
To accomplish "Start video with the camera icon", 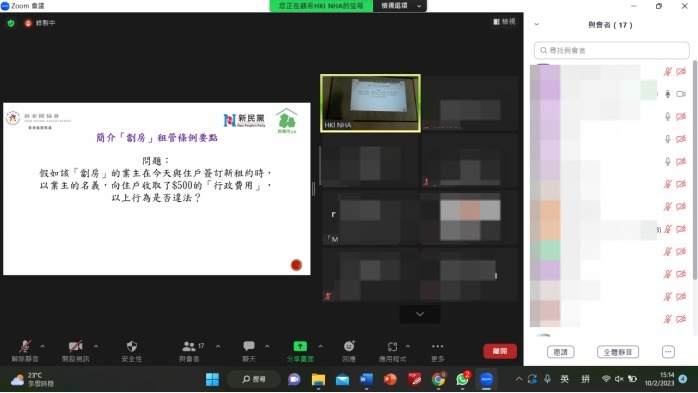I will tap(75, 346).
